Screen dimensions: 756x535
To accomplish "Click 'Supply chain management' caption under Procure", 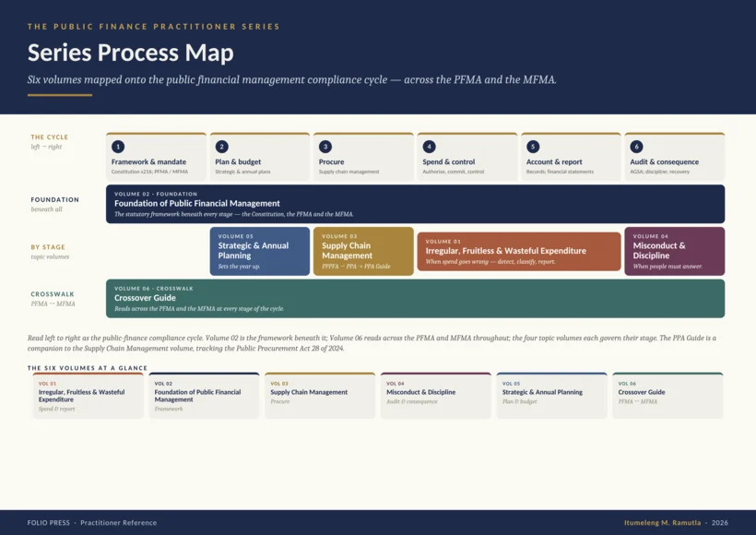I will (x=349, y=172).
